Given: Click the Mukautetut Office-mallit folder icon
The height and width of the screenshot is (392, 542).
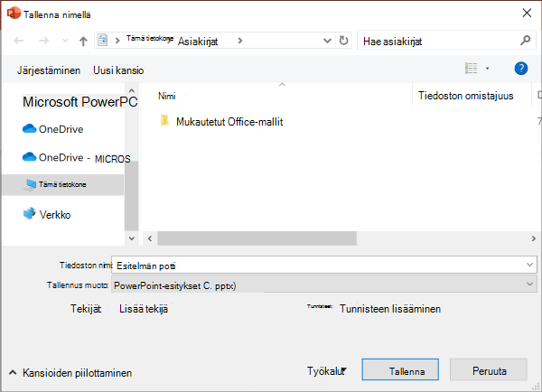Looking at the screenshot, I should (x=164, y=121).
